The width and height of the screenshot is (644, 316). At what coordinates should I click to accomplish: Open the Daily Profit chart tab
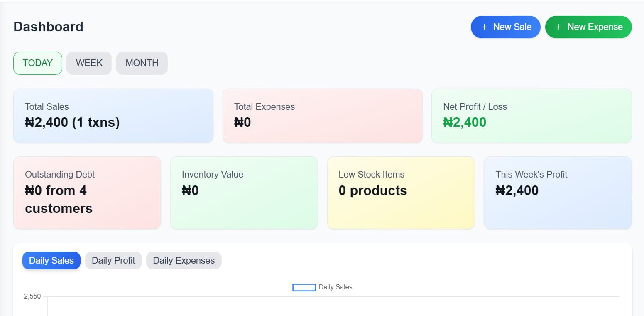[x=113, y=260]
